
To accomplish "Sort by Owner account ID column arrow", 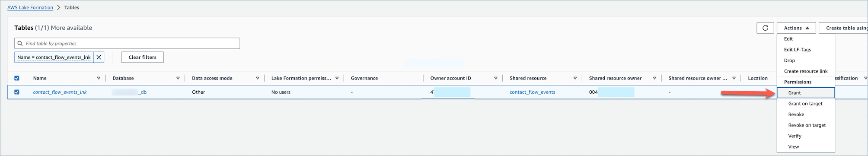I will point(496,78).
